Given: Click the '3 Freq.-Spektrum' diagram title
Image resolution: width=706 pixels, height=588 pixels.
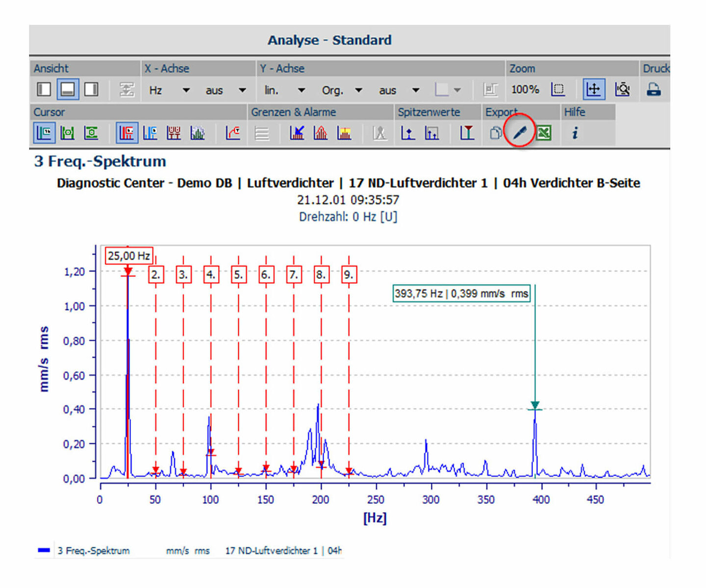Looking at the screenshot, I should (100, 161).
